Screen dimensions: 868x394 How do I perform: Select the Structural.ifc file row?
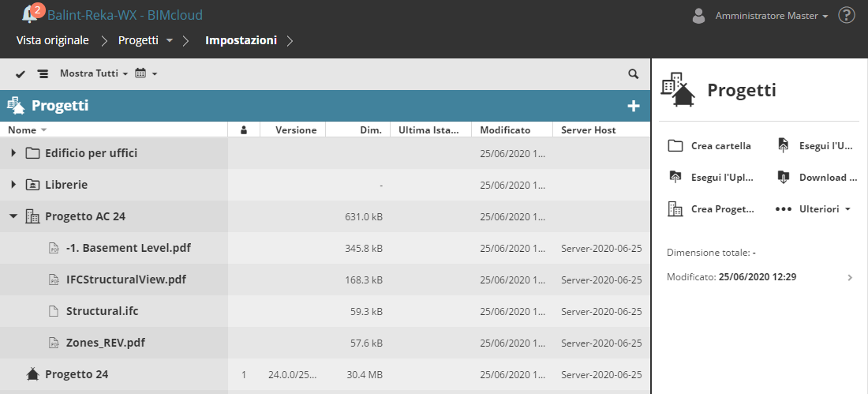(x=103, y=311)
